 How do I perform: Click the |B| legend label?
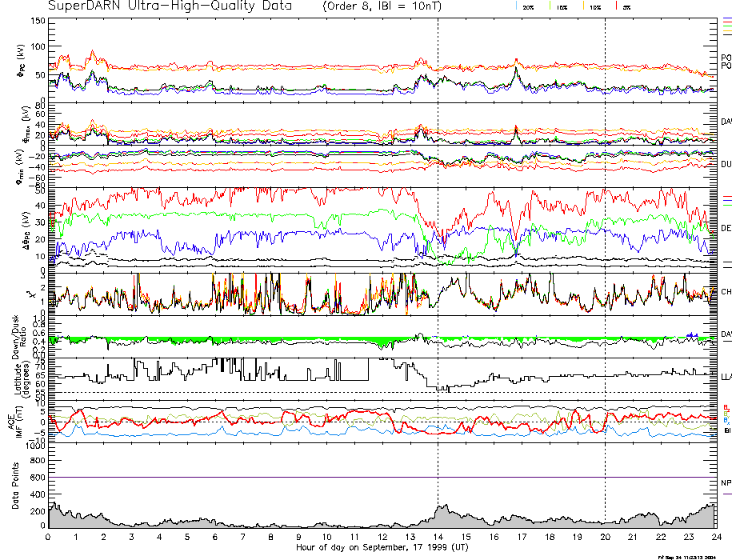(x=726, y=430)
